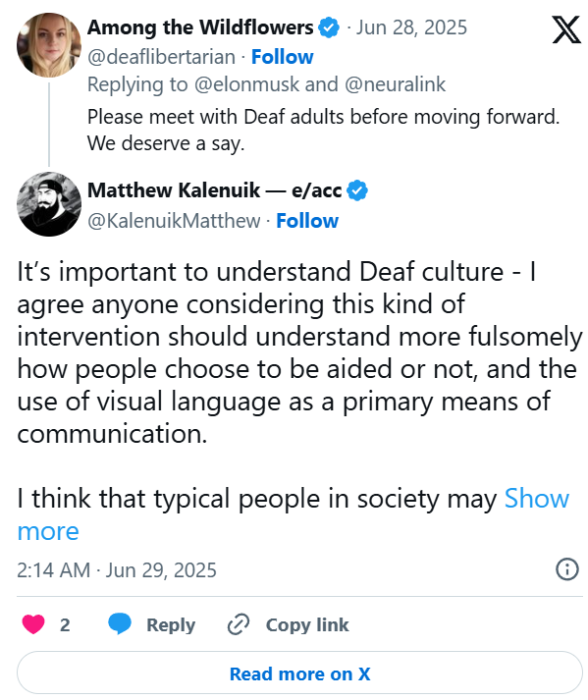Screen dimensions: 588x700
Task: Click Matthew Kalenuik's verified badge
Action: [357, 190]
